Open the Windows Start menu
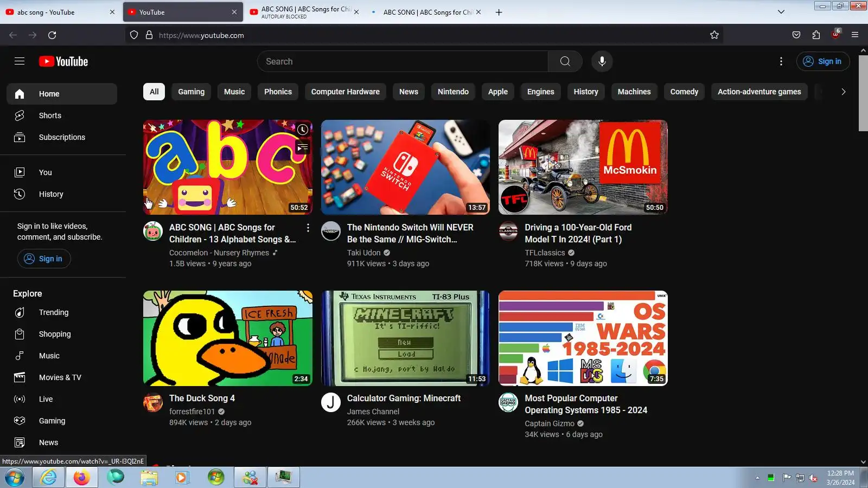 pyautogui.click(x=15, y=478)
